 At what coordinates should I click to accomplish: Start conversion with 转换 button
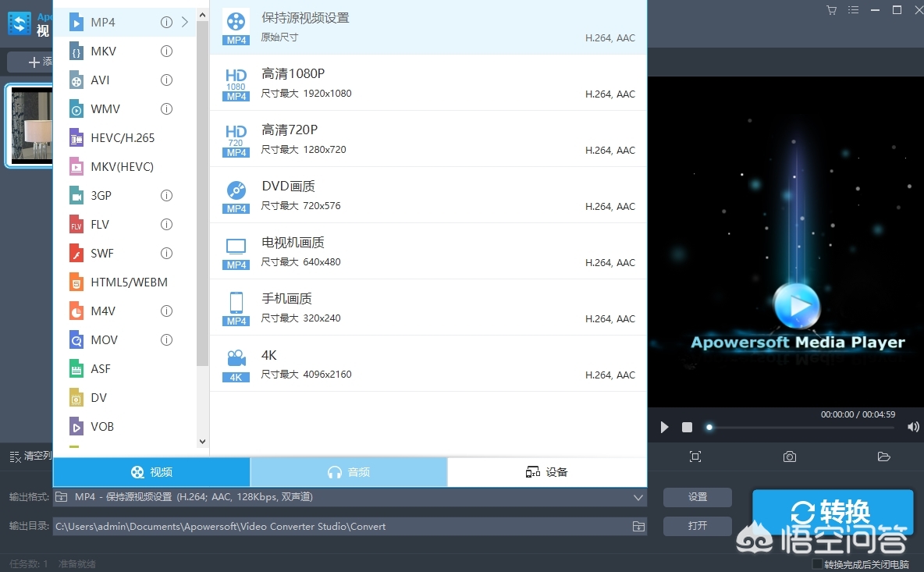[833, 513]
